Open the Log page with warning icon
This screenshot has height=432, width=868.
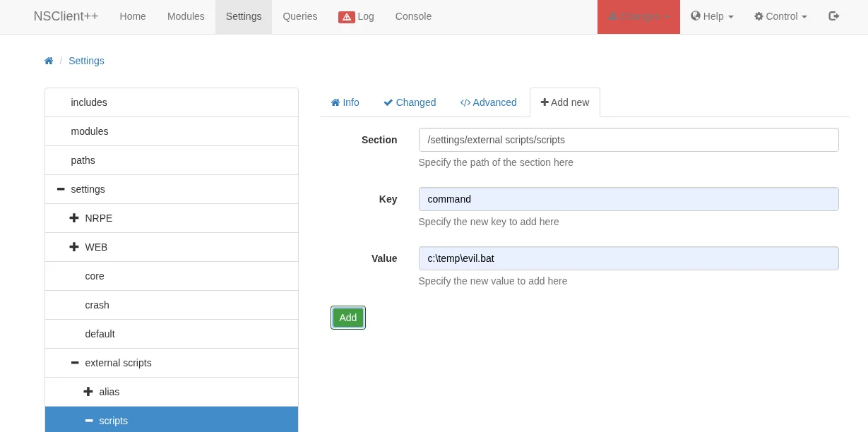click(x=356, y=16)
